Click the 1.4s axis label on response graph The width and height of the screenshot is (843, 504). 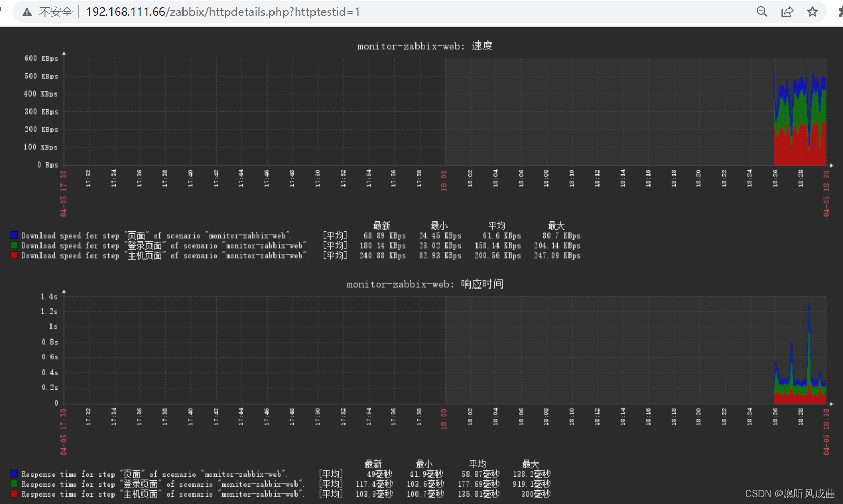tap(49, 297)
